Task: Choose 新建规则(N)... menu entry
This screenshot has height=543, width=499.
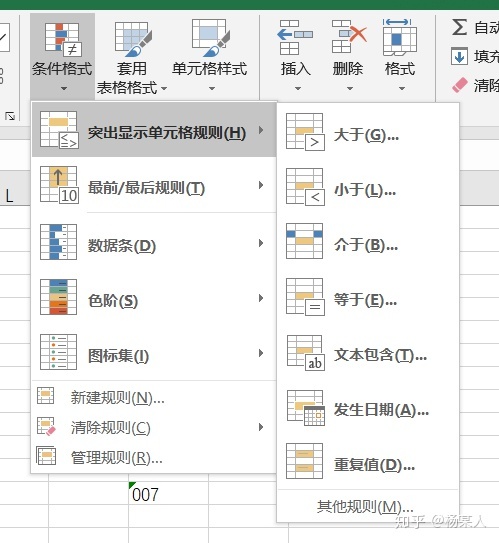Action: [154, 397]
